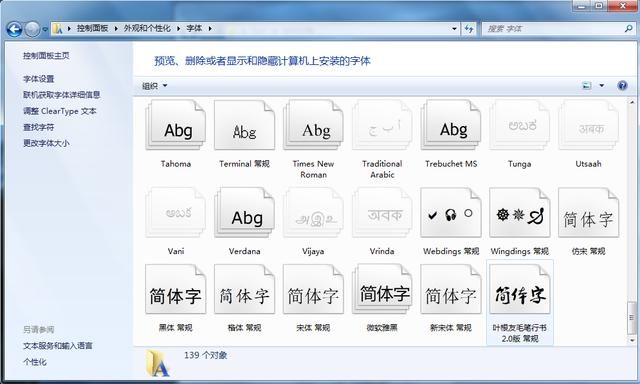Open 文本服务和输入语言 link
Image resolution: width=640 pixels, height=384 pixels.
(58, 346)
